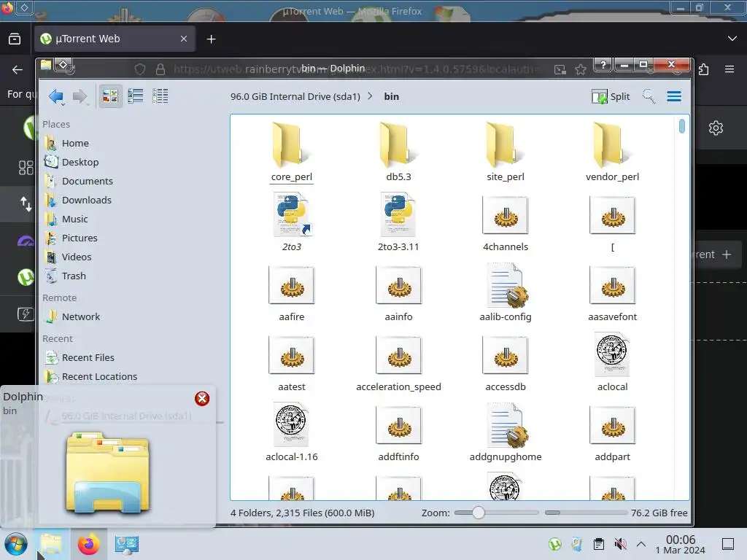Open Videos in the Places panel

[76, 257]
